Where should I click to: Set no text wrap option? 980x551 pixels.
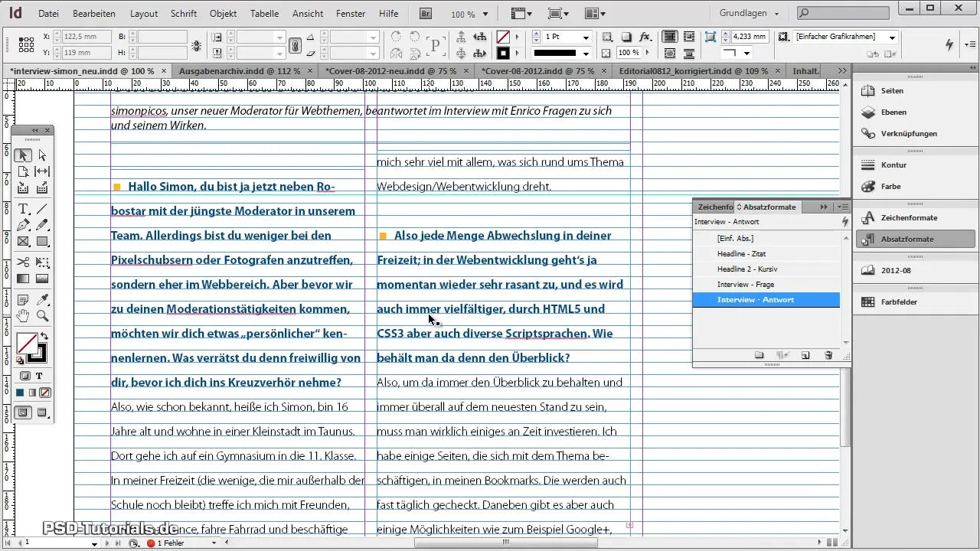click(x=670, y=37)
